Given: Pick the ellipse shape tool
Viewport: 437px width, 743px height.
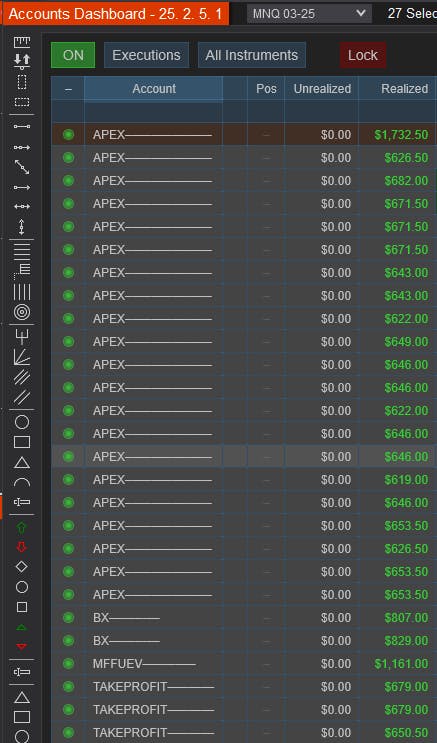Looking at the screenshot, I should coord(22,422).
